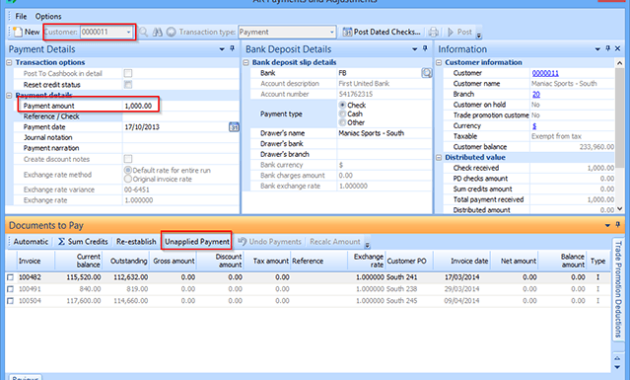Screen dimensions: 630x380
Task: Click the Payment amount field
Action: point(180,106)
